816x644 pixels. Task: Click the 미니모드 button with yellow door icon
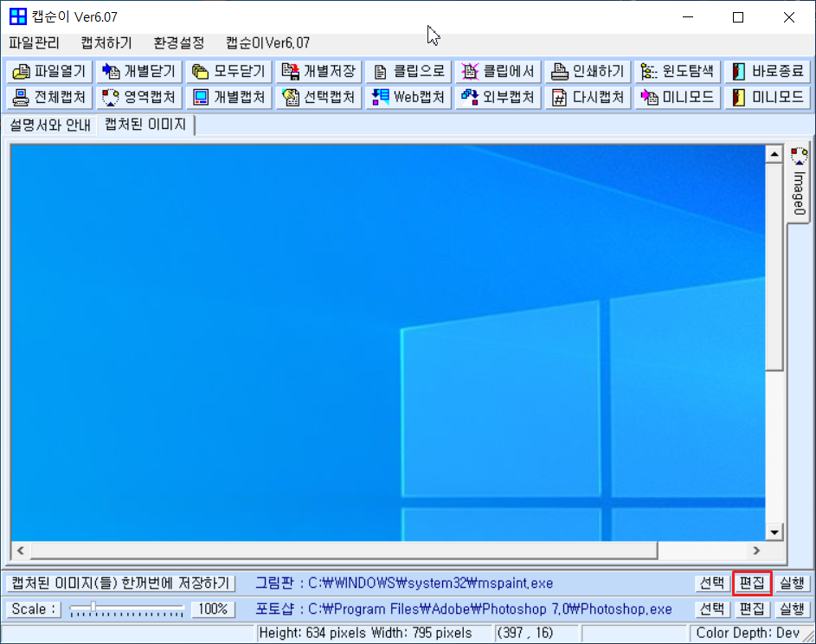pyautogui.click(x=768, y=97)
